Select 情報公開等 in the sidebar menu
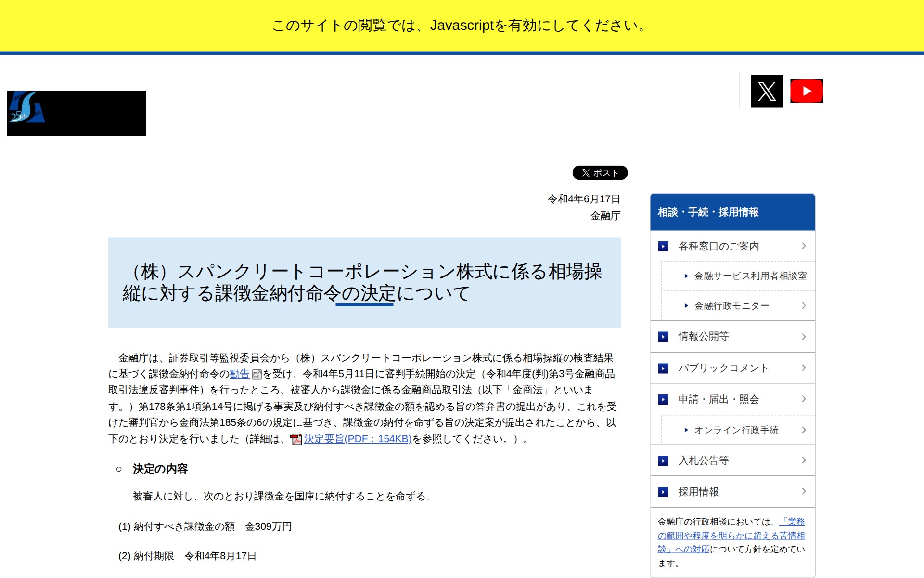 (x=703, y=337)
